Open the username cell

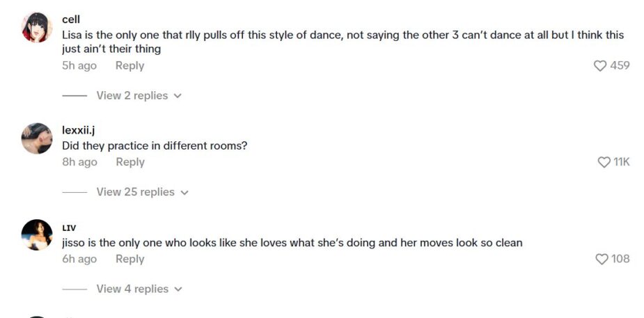pyautogui.click(x=71, y=19)
